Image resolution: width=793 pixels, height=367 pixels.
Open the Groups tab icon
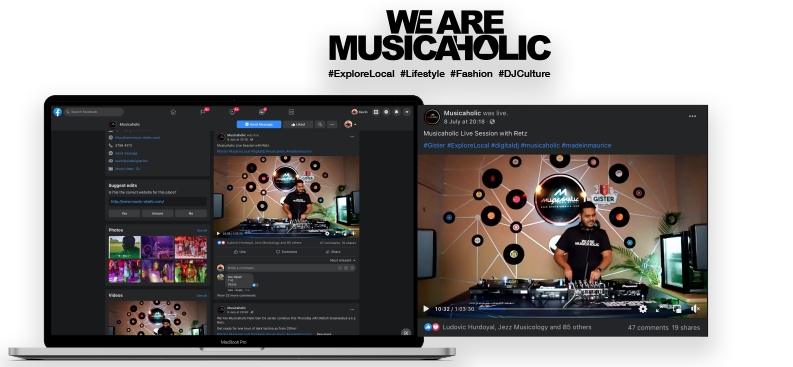(x=261, y=112)
